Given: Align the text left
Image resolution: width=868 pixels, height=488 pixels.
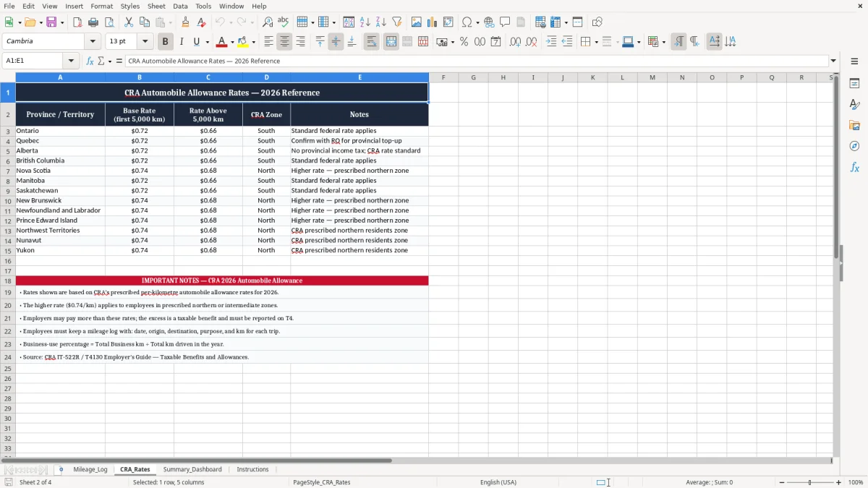Looking at the screenshot, I should [x=268, y=42].
